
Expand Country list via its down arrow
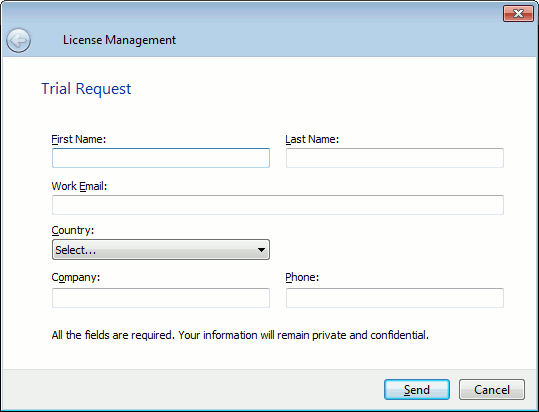[x=261, y=250]
